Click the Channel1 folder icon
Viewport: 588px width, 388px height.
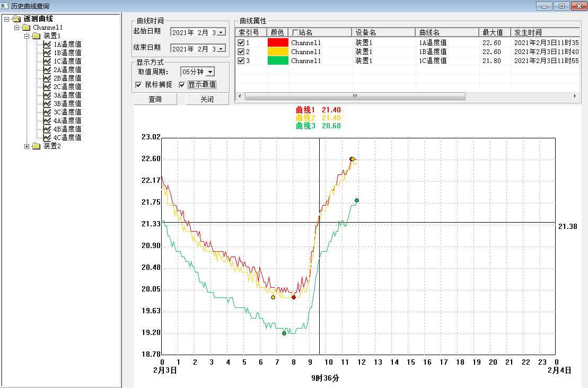(26, 28)
